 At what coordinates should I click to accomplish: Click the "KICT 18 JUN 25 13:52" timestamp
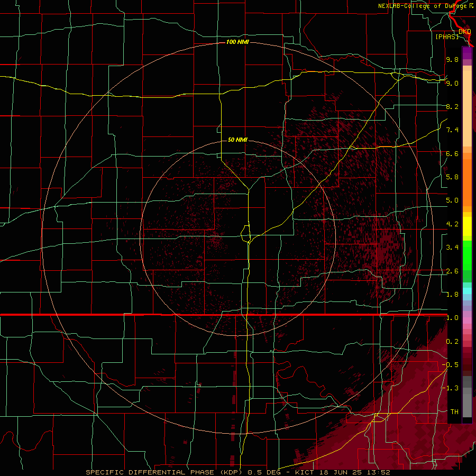tap(342, 472)
